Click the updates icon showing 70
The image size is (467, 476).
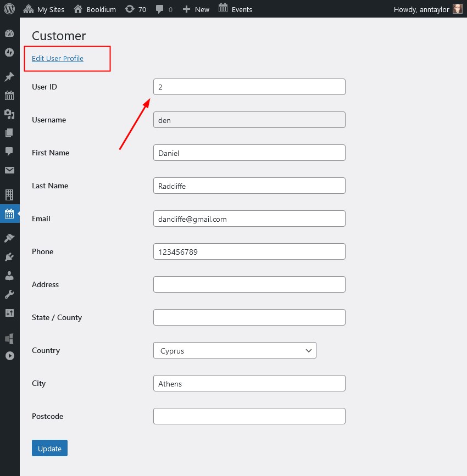click(x=136, y=9)
